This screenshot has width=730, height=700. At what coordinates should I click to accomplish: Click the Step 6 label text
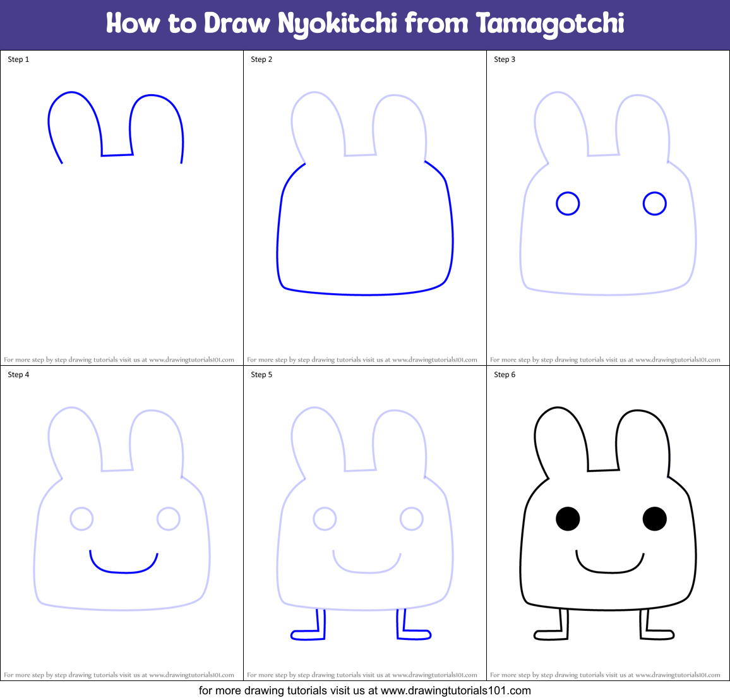click(504, 374)
